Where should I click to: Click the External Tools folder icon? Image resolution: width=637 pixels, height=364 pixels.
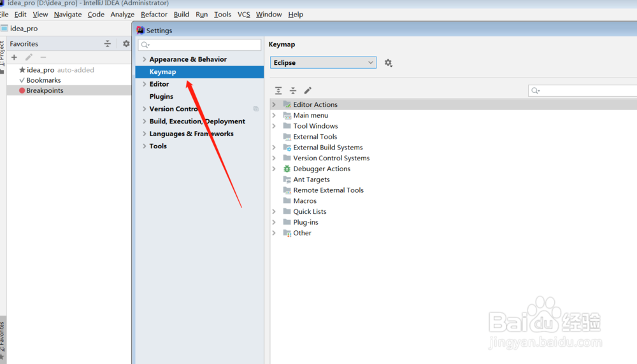(x=287, y=137)
